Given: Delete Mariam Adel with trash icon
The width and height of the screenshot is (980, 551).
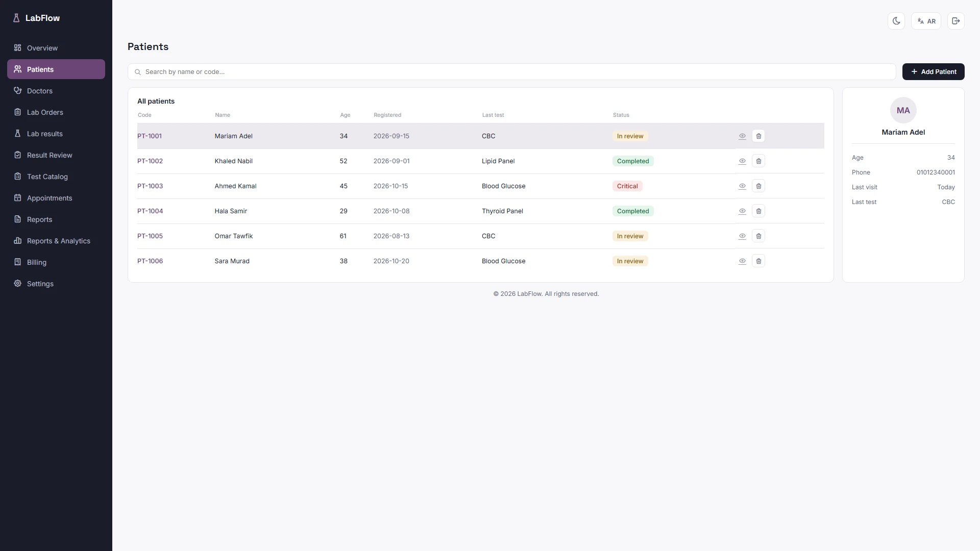Looking at the screenshot, I should pos(758,136).
